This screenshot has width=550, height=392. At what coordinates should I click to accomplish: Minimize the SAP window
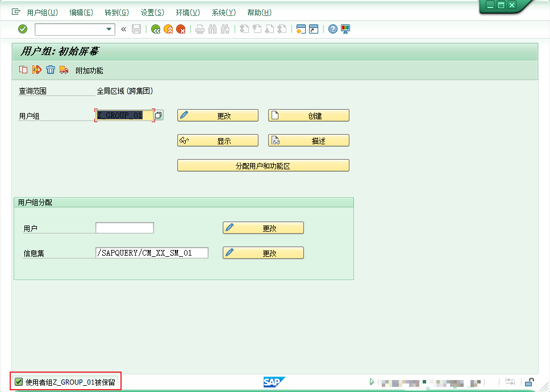[490, 5]
